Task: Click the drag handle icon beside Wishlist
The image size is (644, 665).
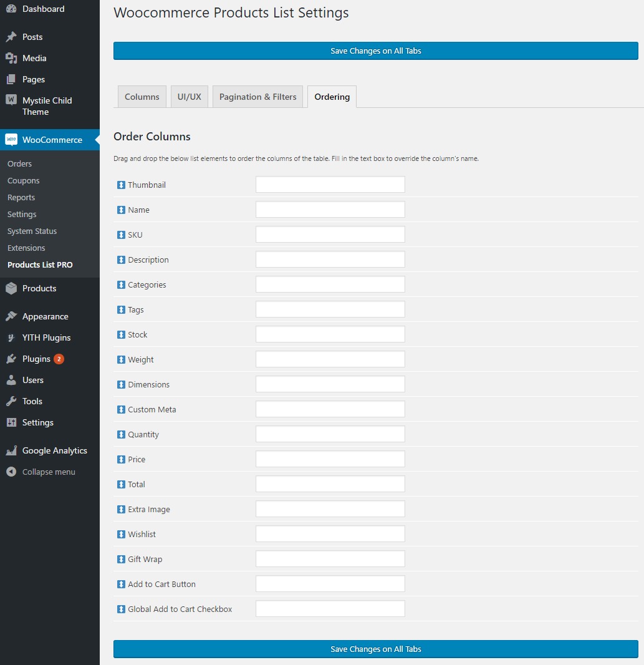Action: click(121, 535)
